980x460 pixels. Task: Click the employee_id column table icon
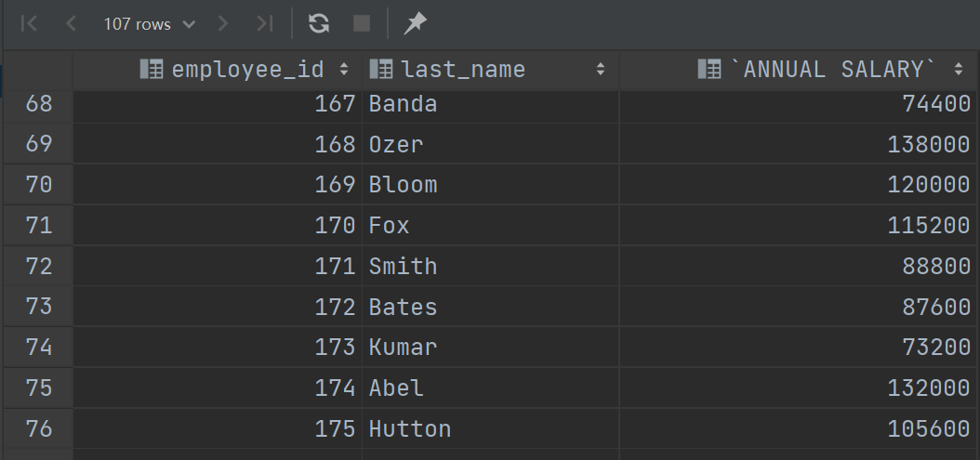152,69
